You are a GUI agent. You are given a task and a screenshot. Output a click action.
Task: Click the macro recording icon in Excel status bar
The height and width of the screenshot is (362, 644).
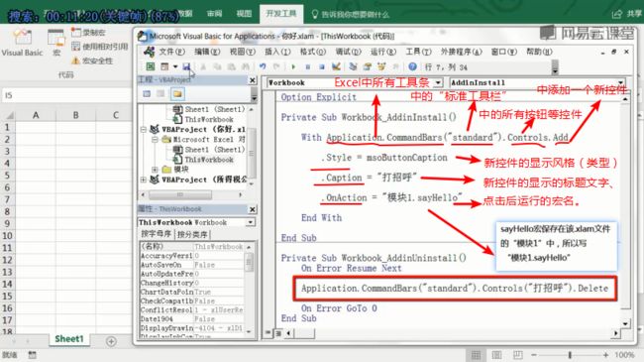pyautogui.click(x=32, y=355)
